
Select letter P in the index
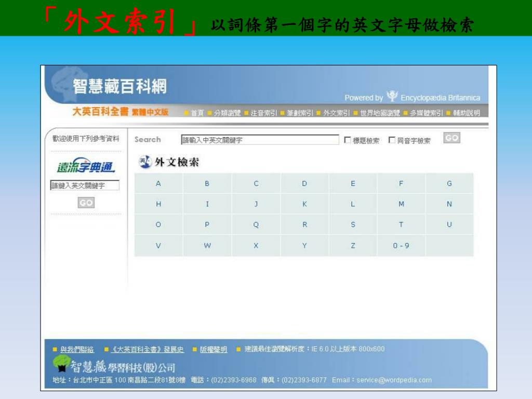click(207, 224)
